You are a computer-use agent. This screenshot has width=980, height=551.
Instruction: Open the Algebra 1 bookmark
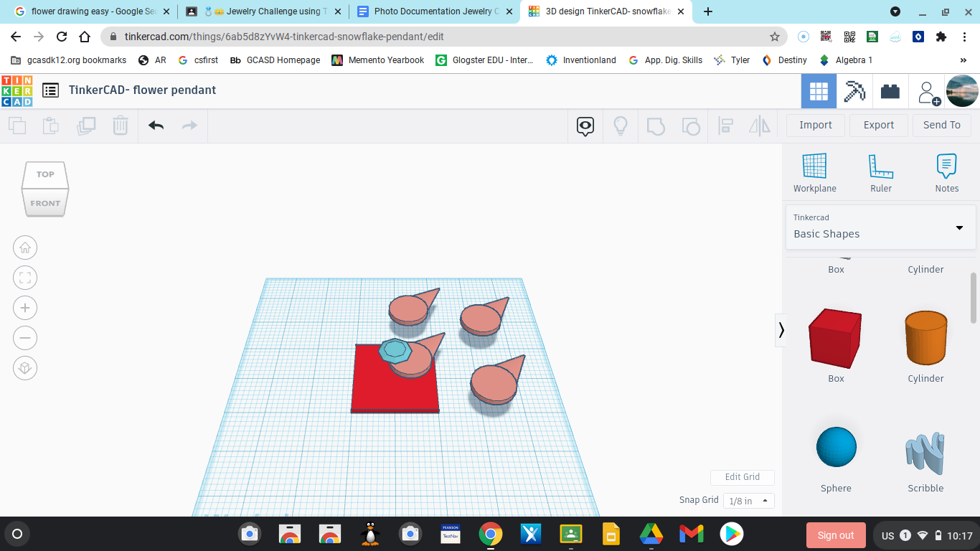pos(846,60)
